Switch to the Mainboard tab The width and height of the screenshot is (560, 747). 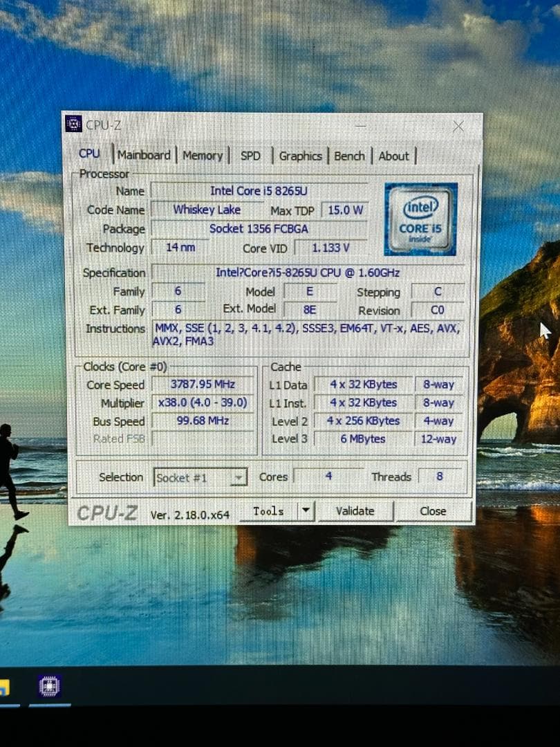point(144,155)
